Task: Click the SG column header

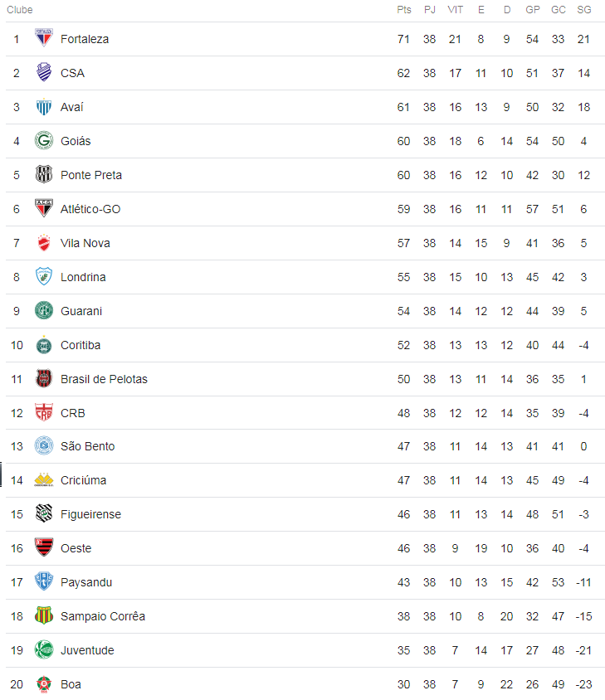Action: tap(584, 10)
